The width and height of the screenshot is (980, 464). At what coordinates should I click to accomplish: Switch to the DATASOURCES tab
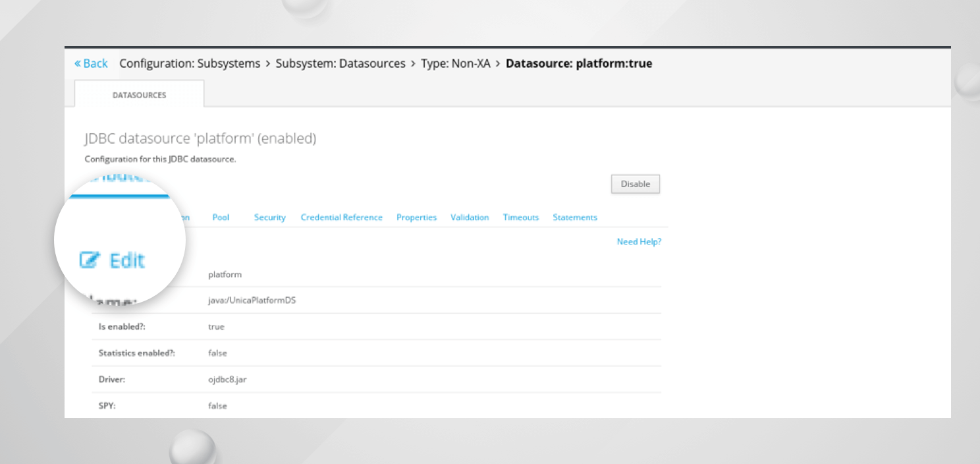click(139, 95)
